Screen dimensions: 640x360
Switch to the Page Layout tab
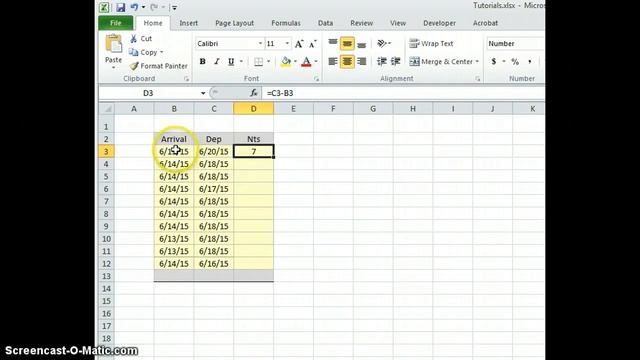(234, 23)
